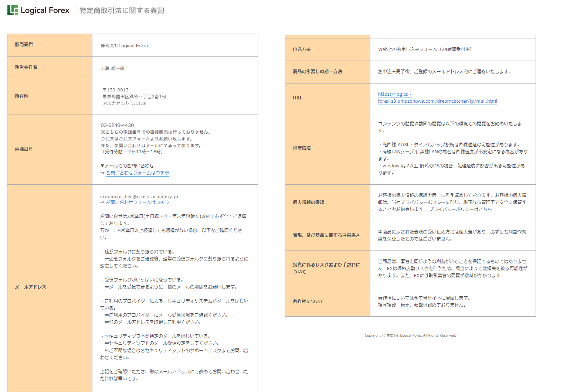Open privacy policy こちら link
The width and height of the screenshot is (577, 392).
(485, 209)
